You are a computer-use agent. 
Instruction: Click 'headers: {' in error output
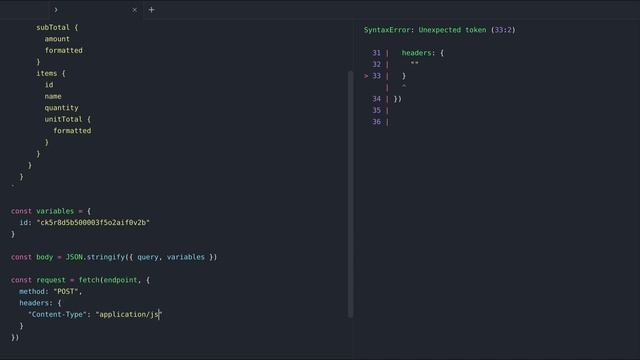coord(423,53)
